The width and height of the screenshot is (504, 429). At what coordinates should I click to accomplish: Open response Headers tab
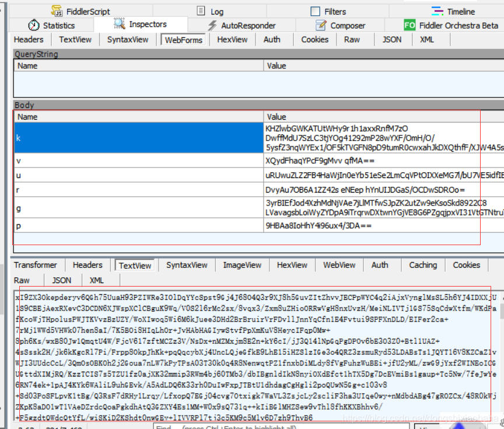click(x=87, y=265)
